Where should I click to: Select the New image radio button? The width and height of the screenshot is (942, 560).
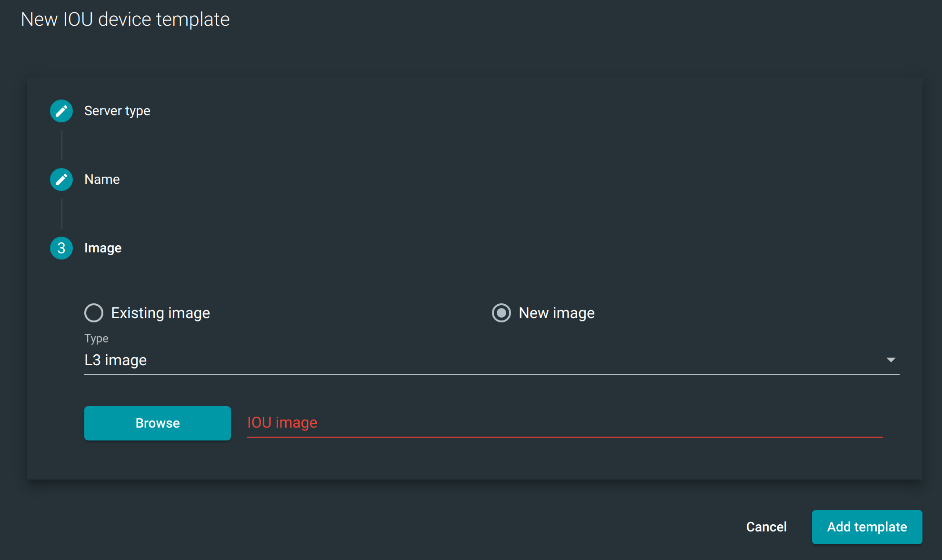(501, 313)
